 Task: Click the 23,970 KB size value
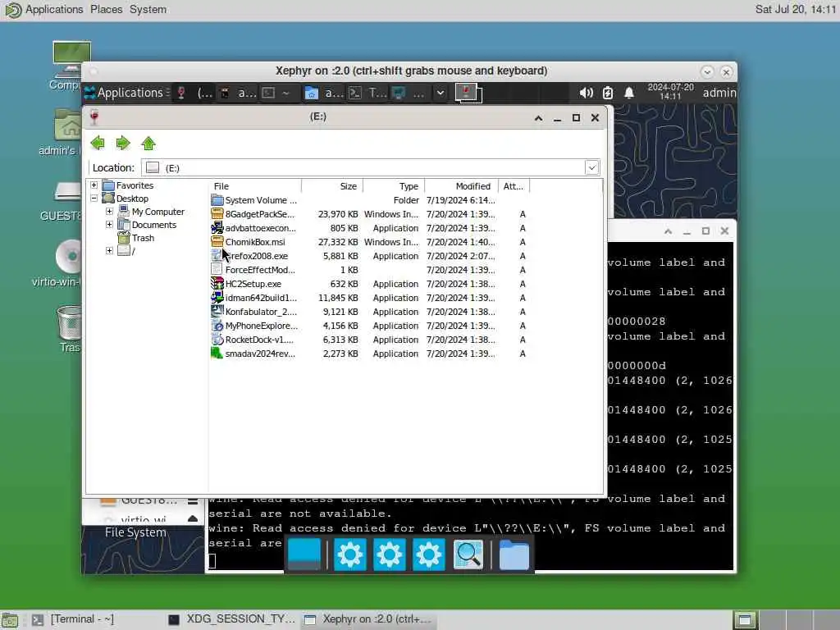coord(338,214)
